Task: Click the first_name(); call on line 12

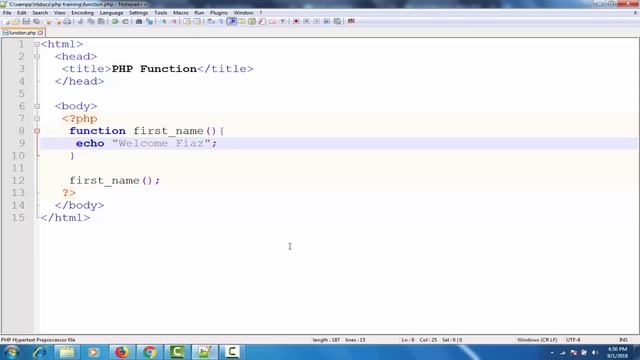Action: [x=115, y=181]
